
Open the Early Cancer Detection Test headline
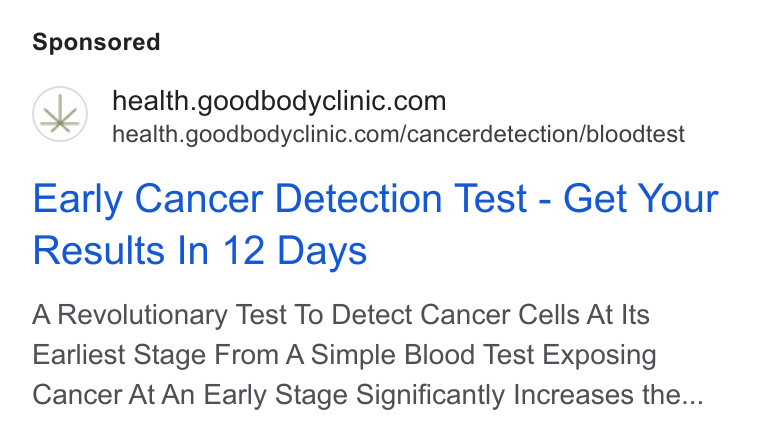click(x=376, y=224)
